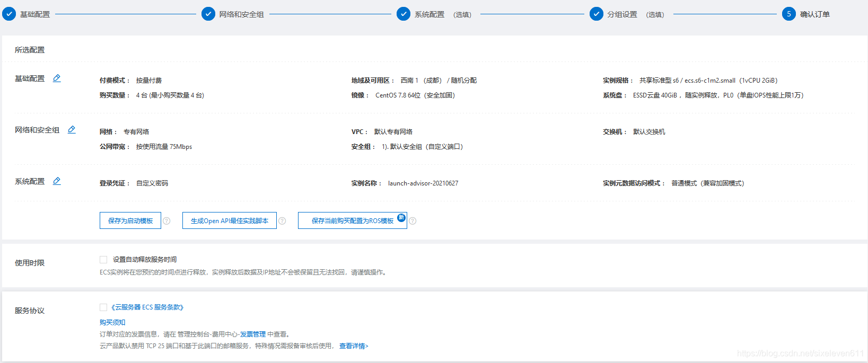Click the bandwidth value 按使用流量 75Mbps

[x=164, y=147]
